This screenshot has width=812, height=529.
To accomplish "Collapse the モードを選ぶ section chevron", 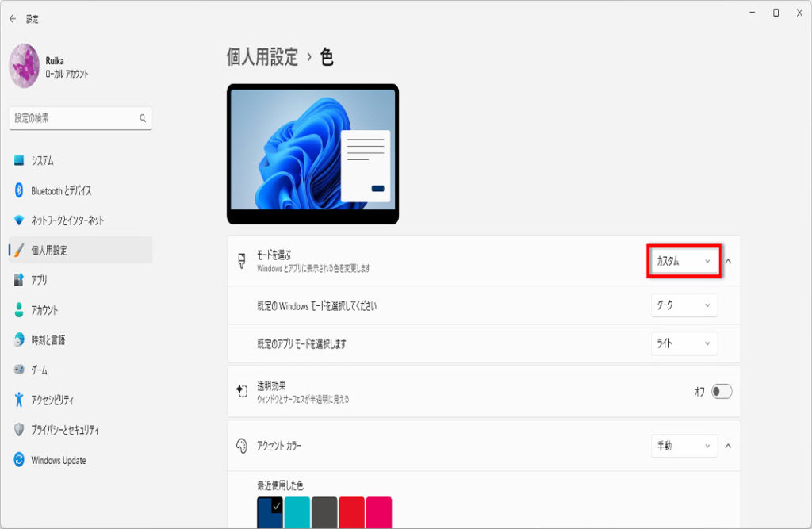I will (728, 261).
